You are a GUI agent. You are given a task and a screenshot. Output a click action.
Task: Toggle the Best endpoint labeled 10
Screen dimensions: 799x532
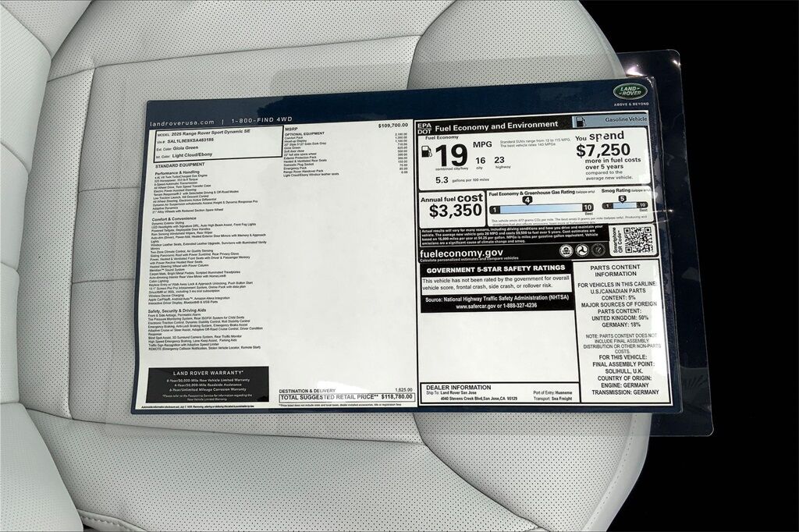click(x=588, y=207)
